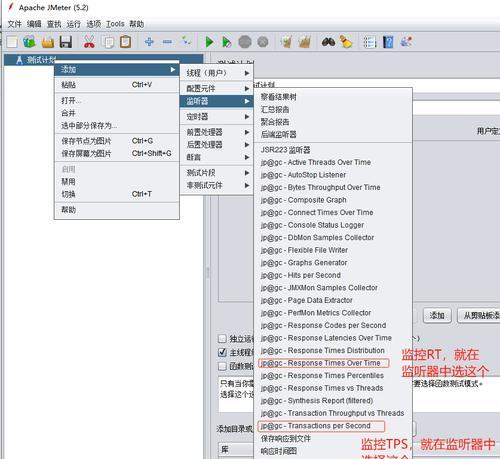Screen dimensions: 500x459
Task: Expand the 定时器 submenu
Action: [x=217, y=116]
